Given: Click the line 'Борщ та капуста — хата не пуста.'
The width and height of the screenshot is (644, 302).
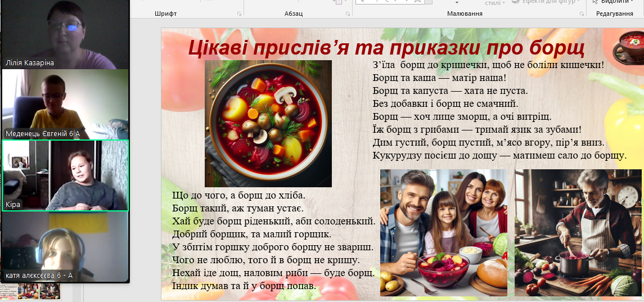Looking at the screenshot, I should pos(451,91).
